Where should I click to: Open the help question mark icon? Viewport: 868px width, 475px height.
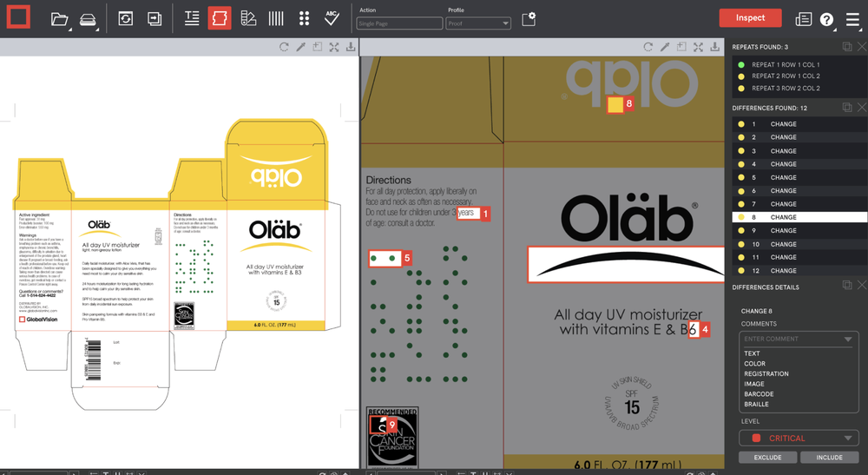point(826,19)
